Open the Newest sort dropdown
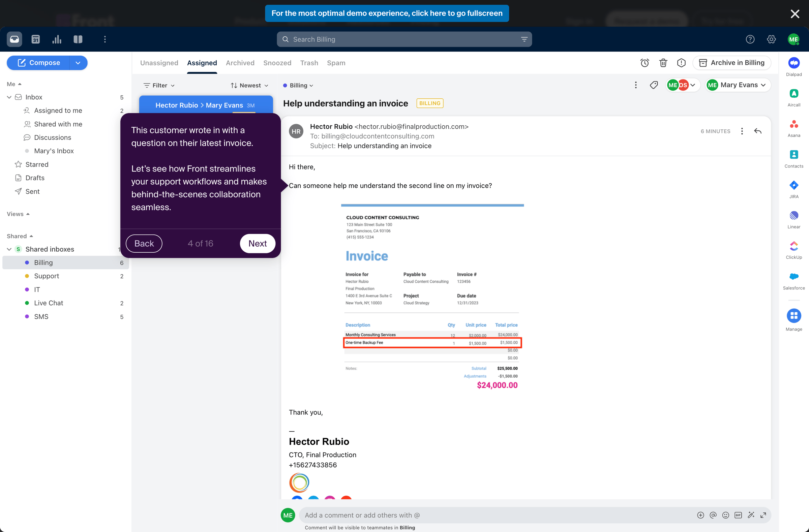809x532 pixels. (x=249, y=85)
